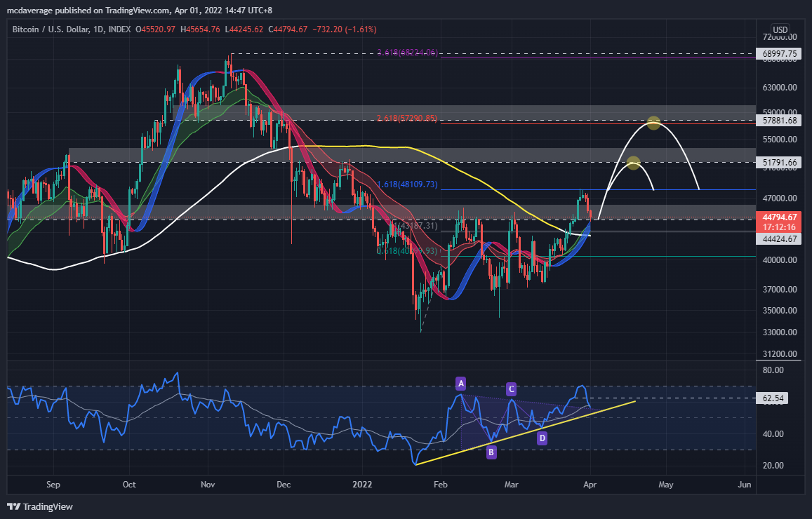The width and height of the screenshot is (812, 519).
Task: Click 40.00 on the RSI axis
Action: coord(773,433)
